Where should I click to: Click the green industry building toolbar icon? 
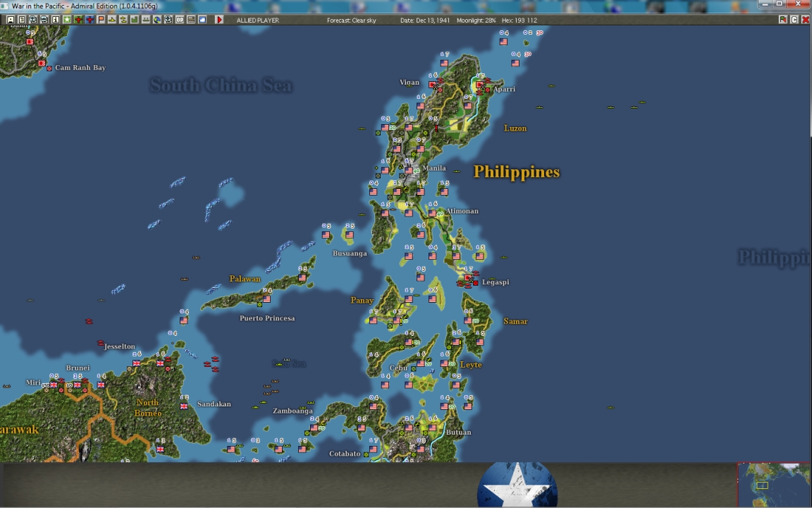pyautogui.click(x=135, y=20)
